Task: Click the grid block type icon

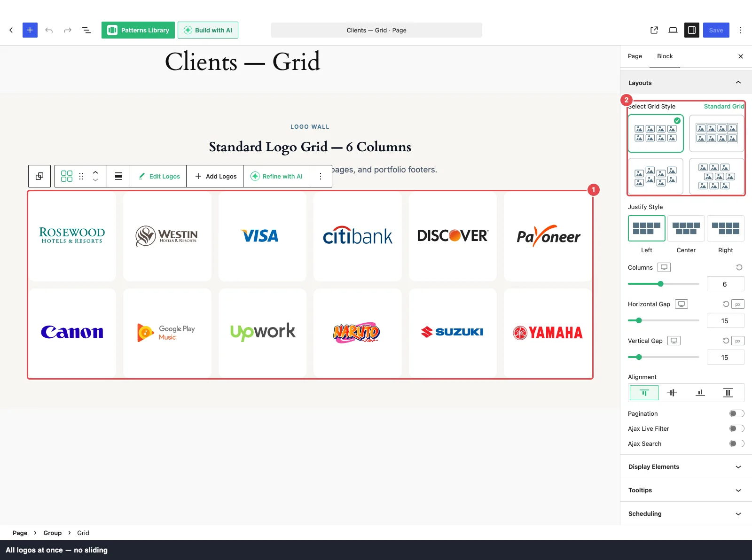Action: click(67, 176)
